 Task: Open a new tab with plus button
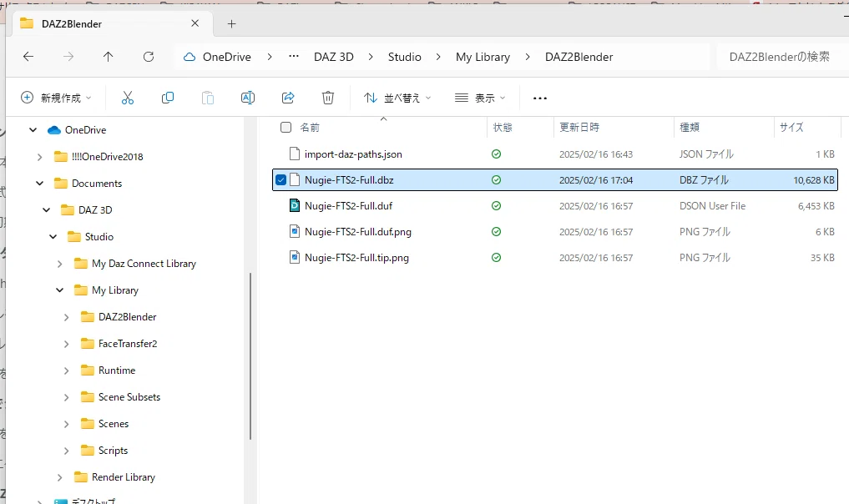click(232, 24)
